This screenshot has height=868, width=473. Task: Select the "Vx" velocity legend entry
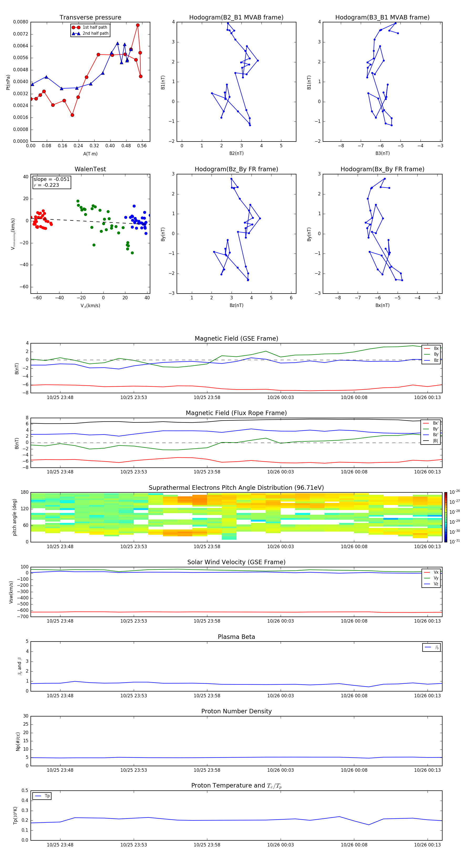pyautogui.click(x=431, y=572)
